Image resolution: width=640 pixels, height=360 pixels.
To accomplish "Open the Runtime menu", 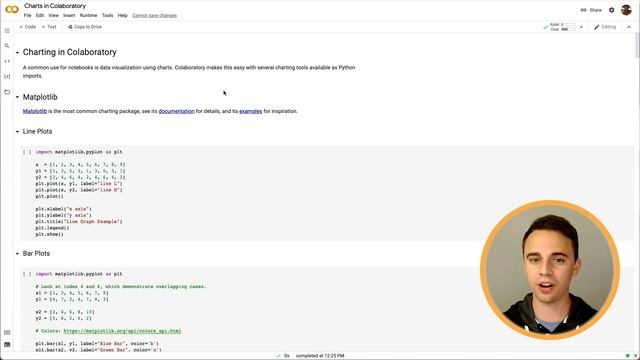I will [x=89, y=16].
